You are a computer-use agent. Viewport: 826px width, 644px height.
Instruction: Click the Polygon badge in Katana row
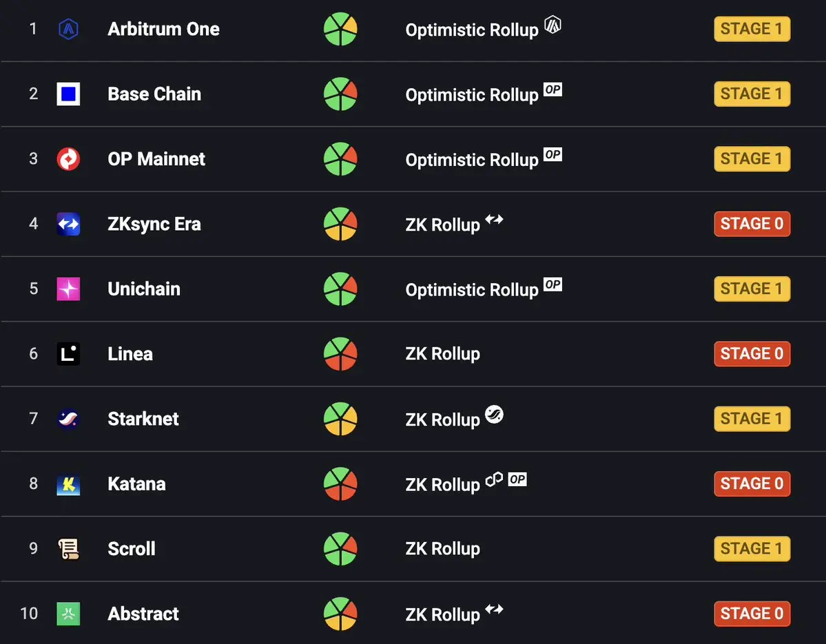494,479
